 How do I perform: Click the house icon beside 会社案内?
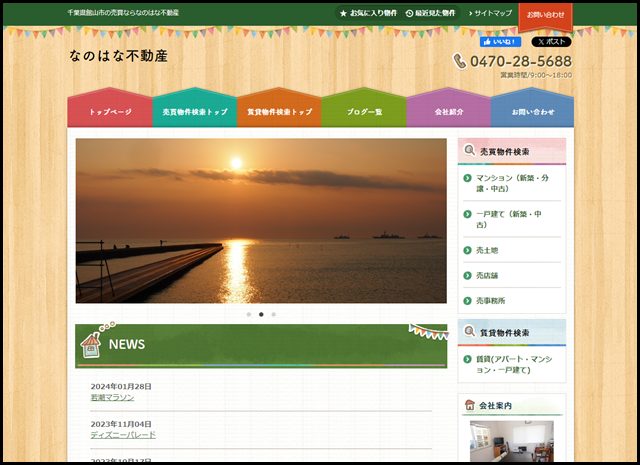(470, 405)
